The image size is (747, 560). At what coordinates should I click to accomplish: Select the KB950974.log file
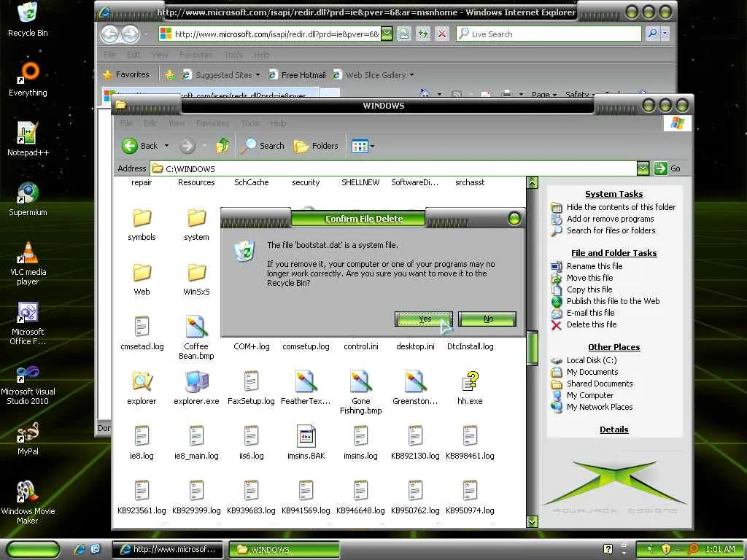470,497
